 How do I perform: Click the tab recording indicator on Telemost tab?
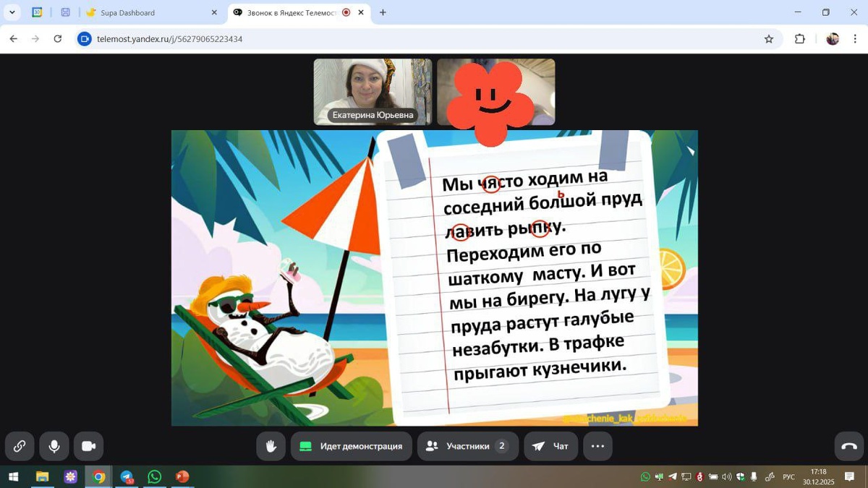tap(346, 12)
